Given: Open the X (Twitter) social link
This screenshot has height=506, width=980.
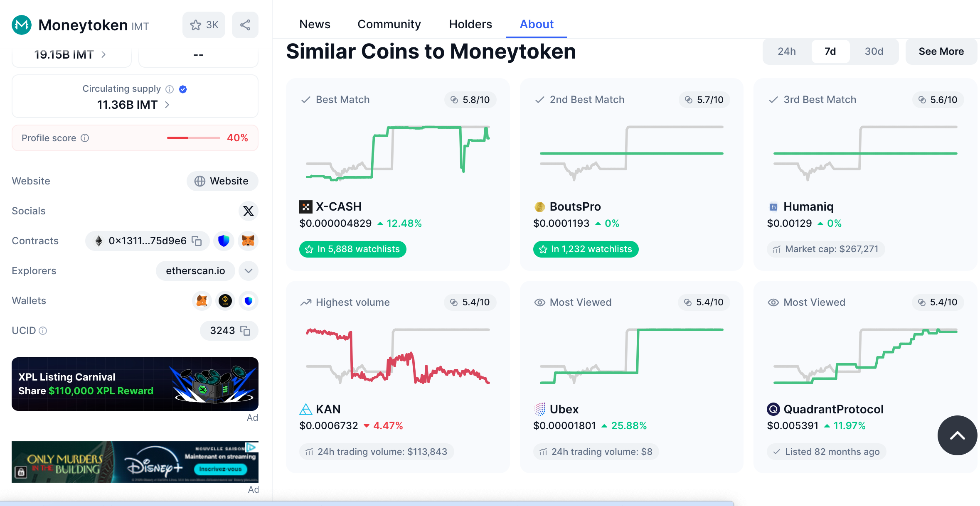Looking at the screenshot, I should pyautogui.click(x=249, y=211).
